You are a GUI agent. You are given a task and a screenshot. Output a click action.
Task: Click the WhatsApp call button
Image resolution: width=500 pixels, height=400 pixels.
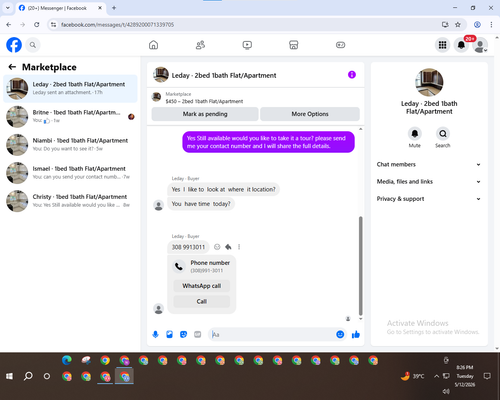pyautogui.click(x=202, y=286)
